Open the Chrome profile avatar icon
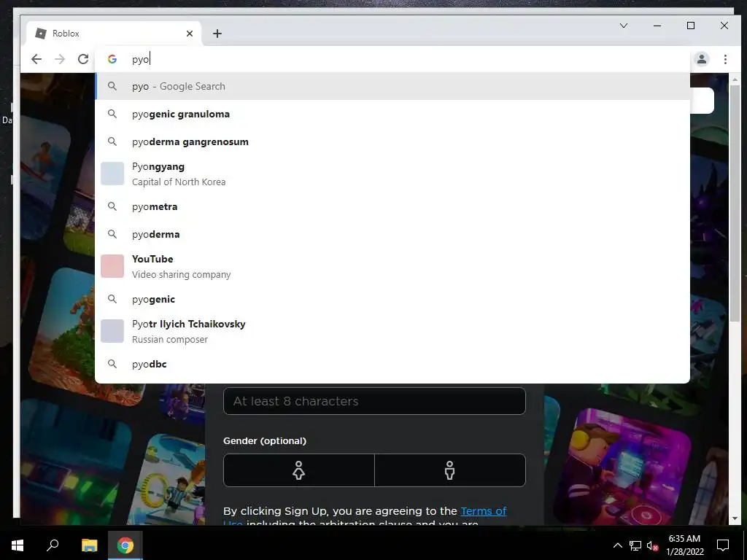This screenshot has width=747, height=560. click(x=701, y=59)
